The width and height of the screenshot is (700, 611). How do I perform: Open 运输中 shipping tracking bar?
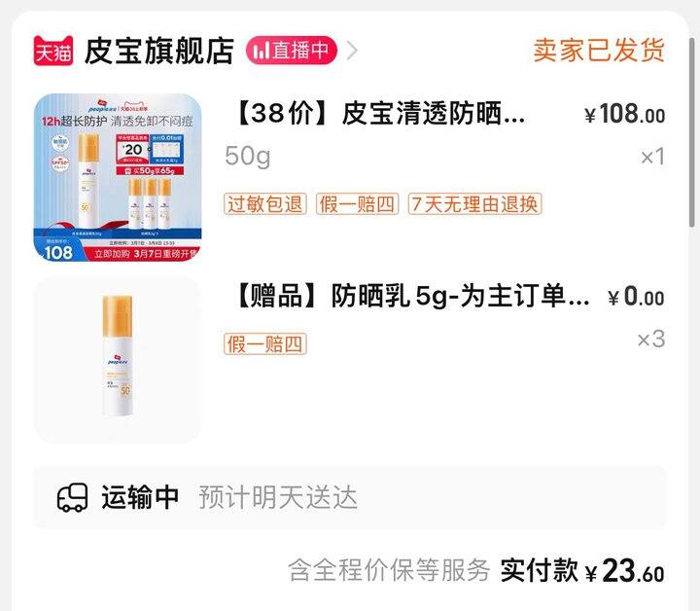point(350,497)
